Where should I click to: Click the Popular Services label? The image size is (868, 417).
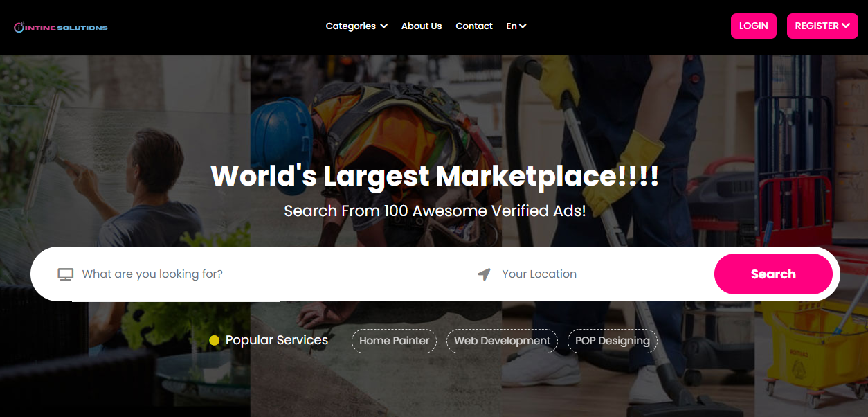[276, 340]
